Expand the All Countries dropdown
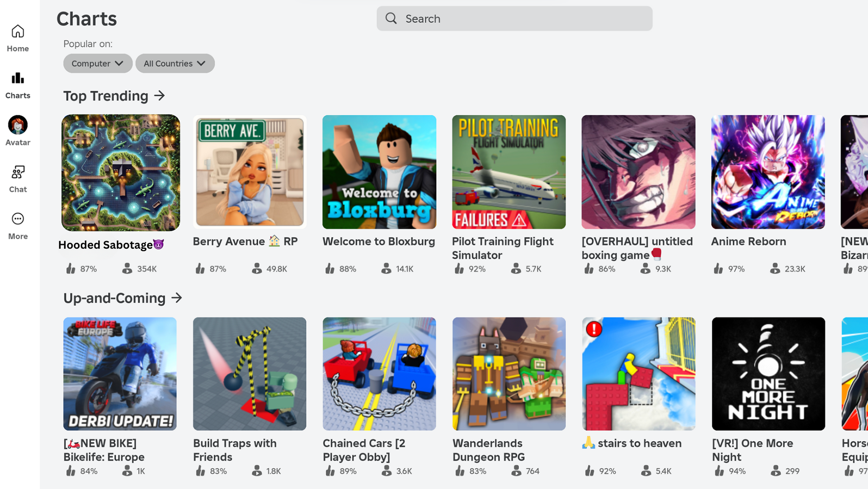 [x=175, y=64]
